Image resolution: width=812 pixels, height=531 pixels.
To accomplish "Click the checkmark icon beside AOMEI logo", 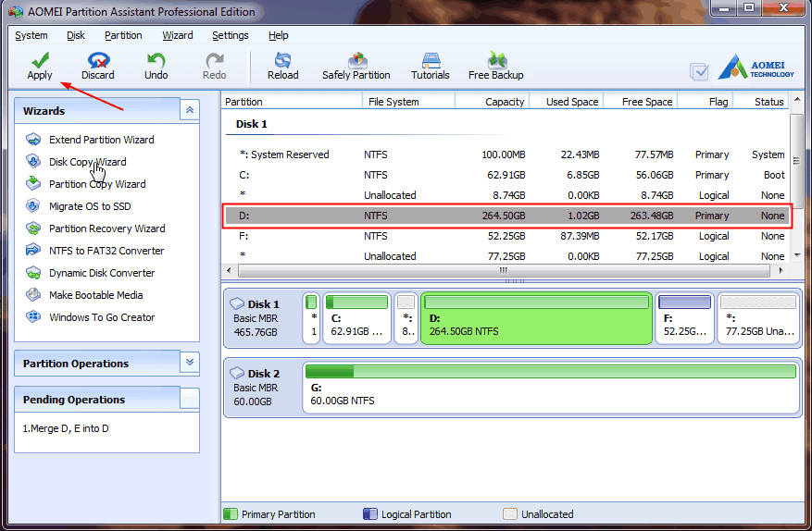I will point(699,71).
